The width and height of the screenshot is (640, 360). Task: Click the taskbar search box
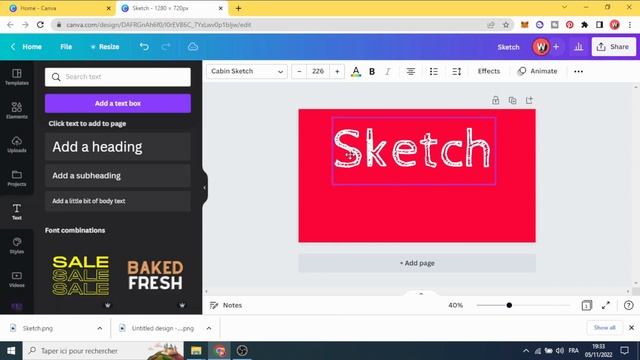click(102, 351)
